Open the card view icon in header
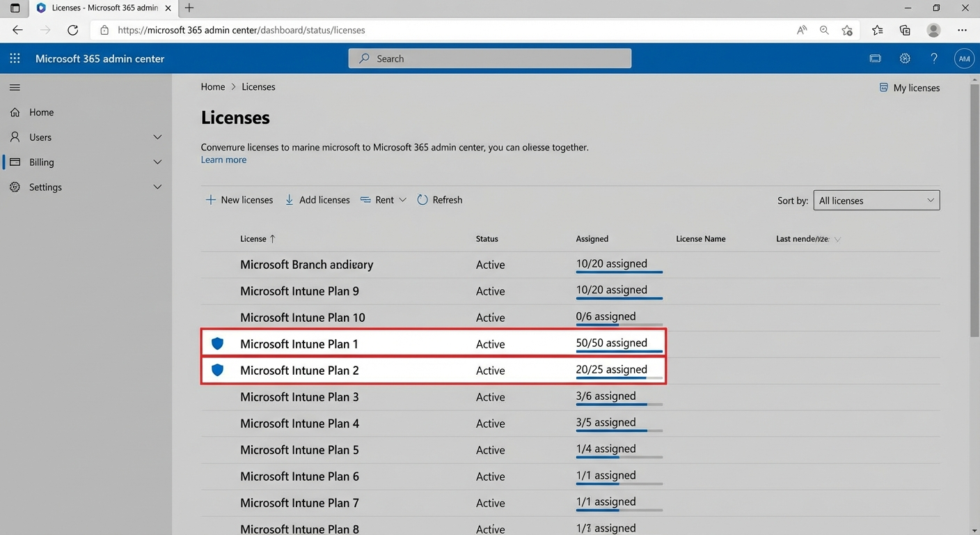The height and width of the screenshot is (535, 980). [x=875, y=59]
